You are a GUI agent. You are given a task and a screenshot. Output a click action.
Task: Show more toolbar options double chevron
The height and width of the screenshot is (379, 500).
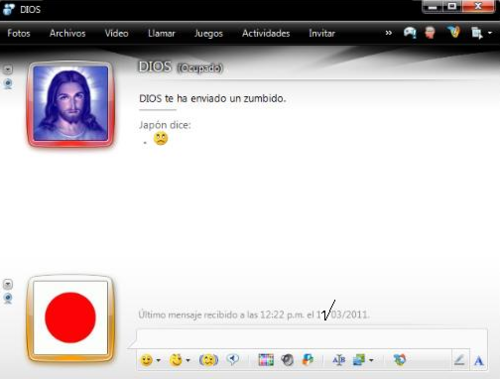tap(388, 33)
